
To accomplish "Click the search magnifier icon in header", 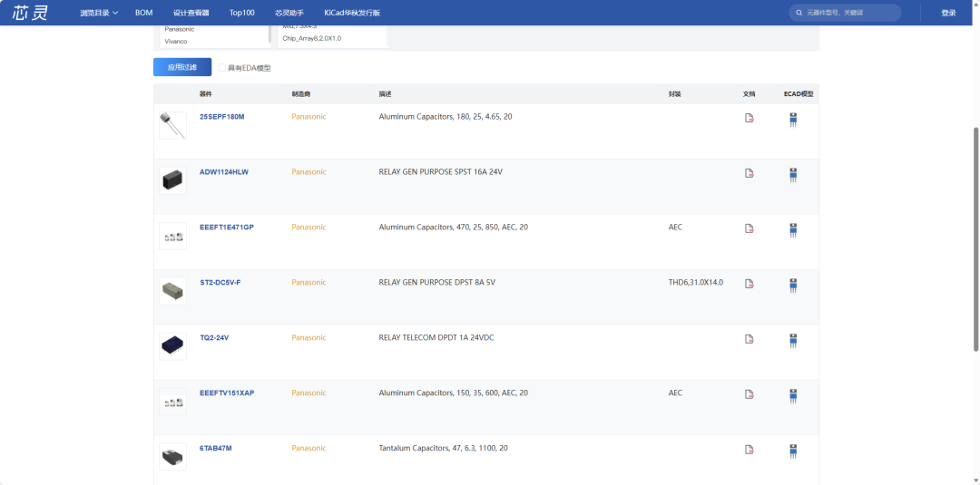I will coord(798,13).
